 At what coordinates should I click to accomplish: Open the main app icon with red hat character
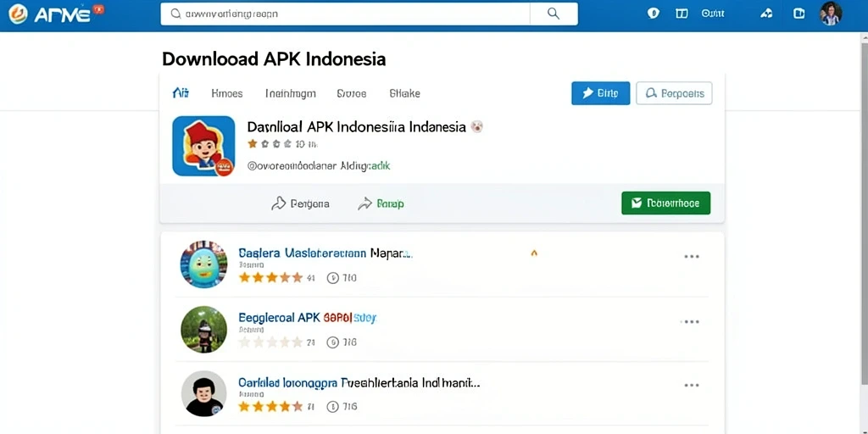tap(203, 146)
